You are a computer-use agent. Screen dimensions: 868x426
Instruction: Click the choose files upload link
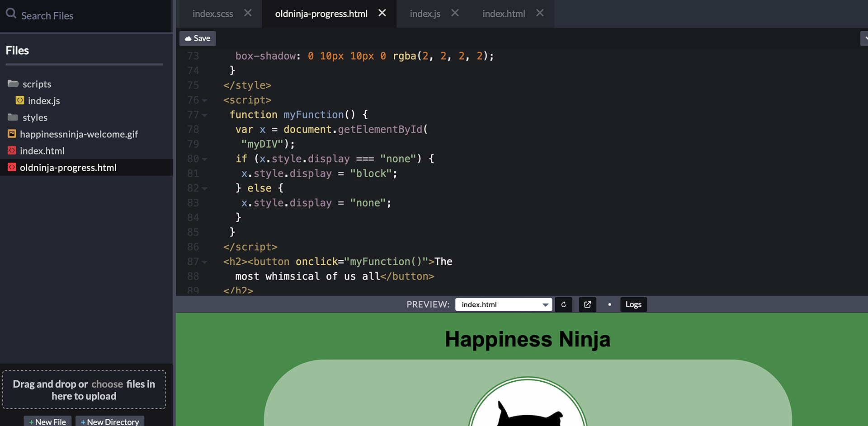coord(107,384)
